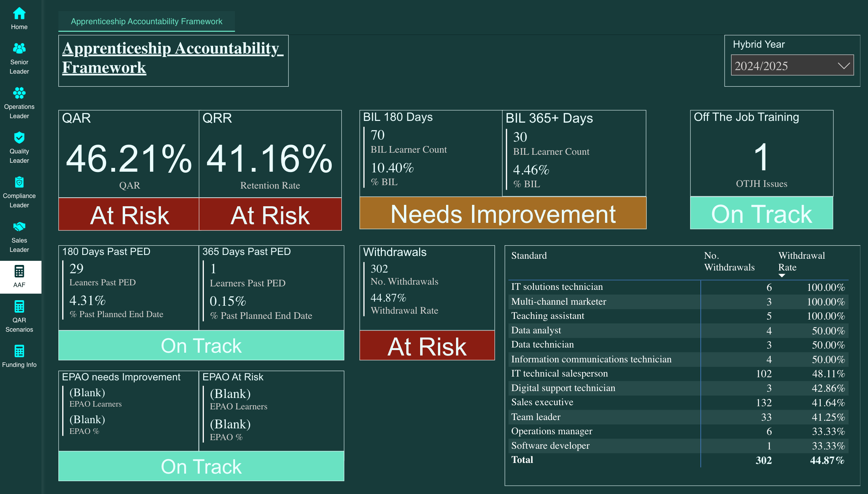The width and height of the screenshot is (868, 494).
Task: Open Operations Leader hexagon icon
Action: [x=19, y=93]
